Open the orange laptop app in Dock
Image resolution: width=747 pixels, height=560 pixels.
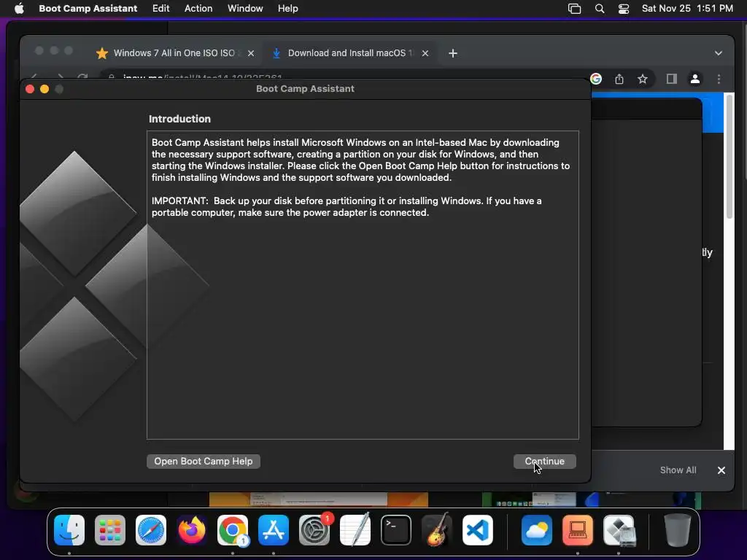coord(578,530)
